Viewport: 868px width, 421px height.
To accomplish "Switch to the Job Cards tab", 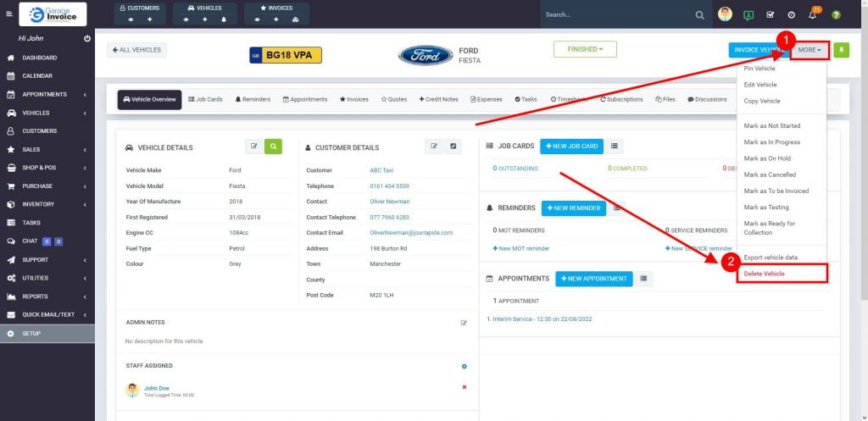I will [205, 99].
